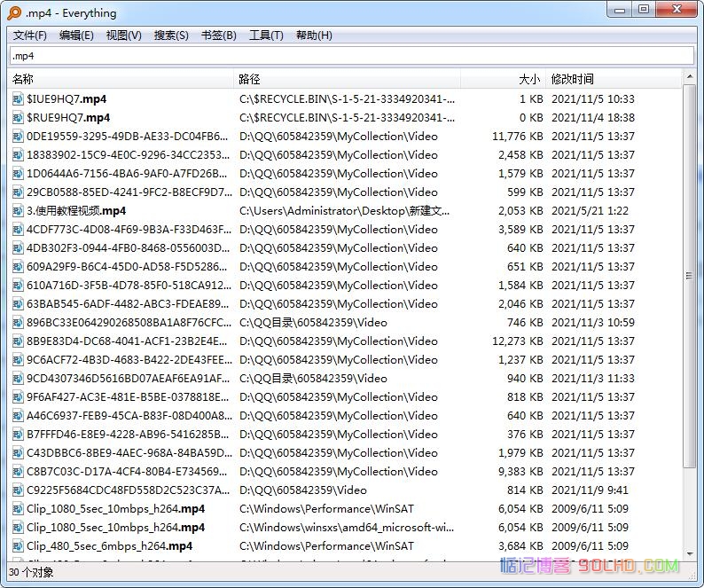Click the Everything magnifier icon in title bar
Image resolution: width=704 pixels, height=588 pixels.
pyautogui.click(x=14, y=13)
